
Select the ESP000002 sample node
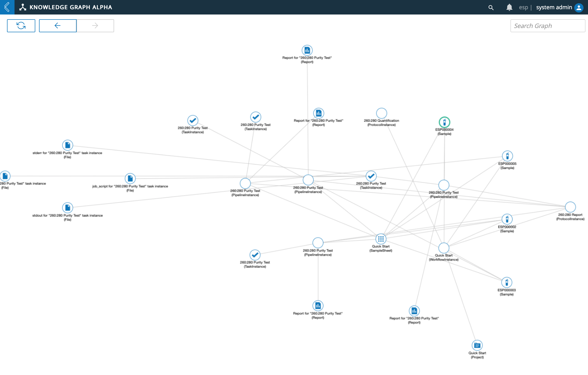coord(507,219)
